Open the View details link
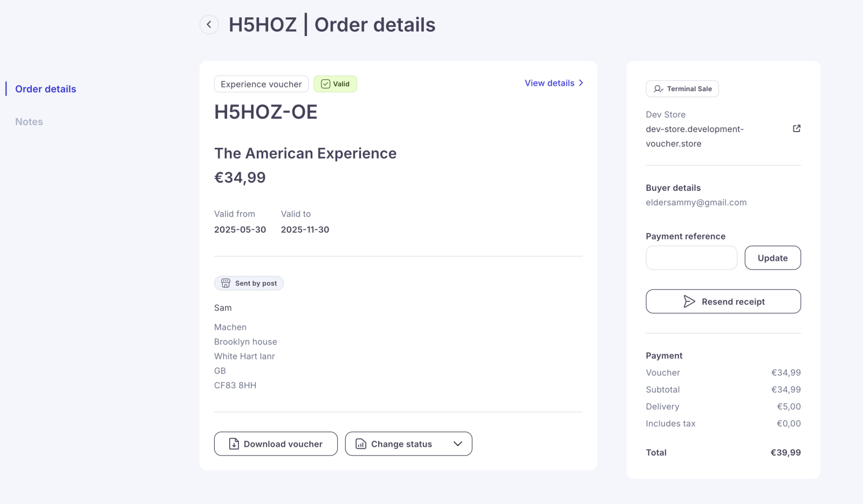Viewport: 863px width, 504px height. (x=550, y=83)
